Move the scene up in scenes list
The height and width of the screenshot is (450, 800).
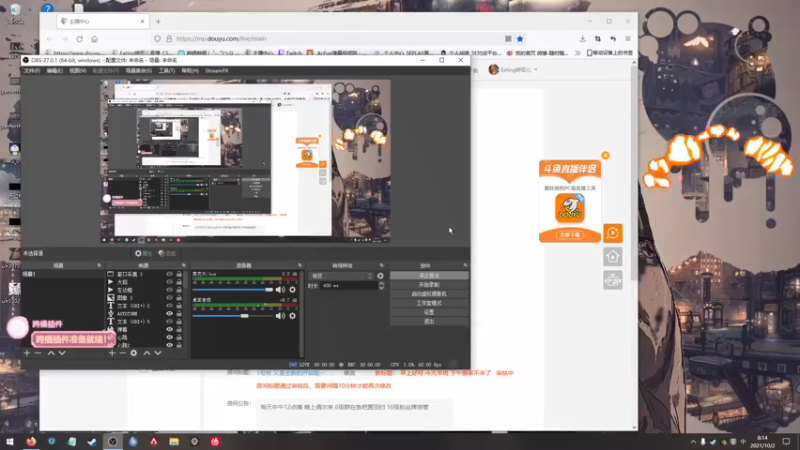click(x=51, y=353)
